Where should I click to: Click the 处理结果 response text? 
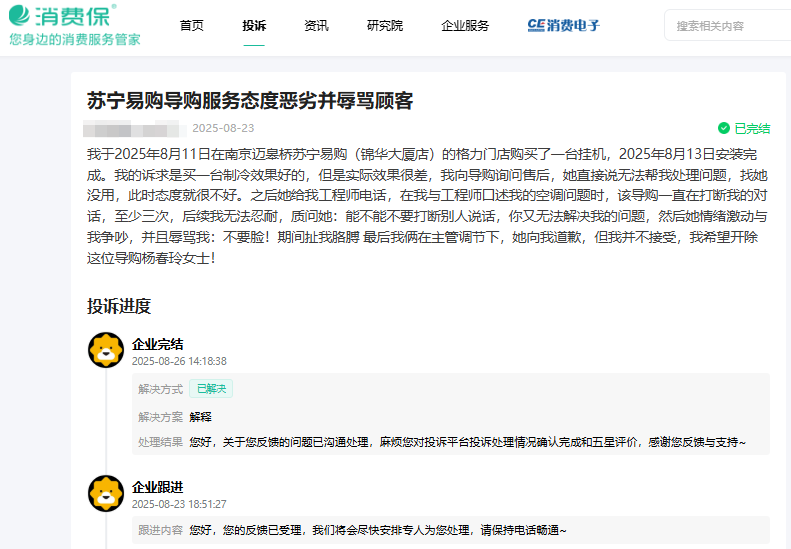click(x=467, y=442)
